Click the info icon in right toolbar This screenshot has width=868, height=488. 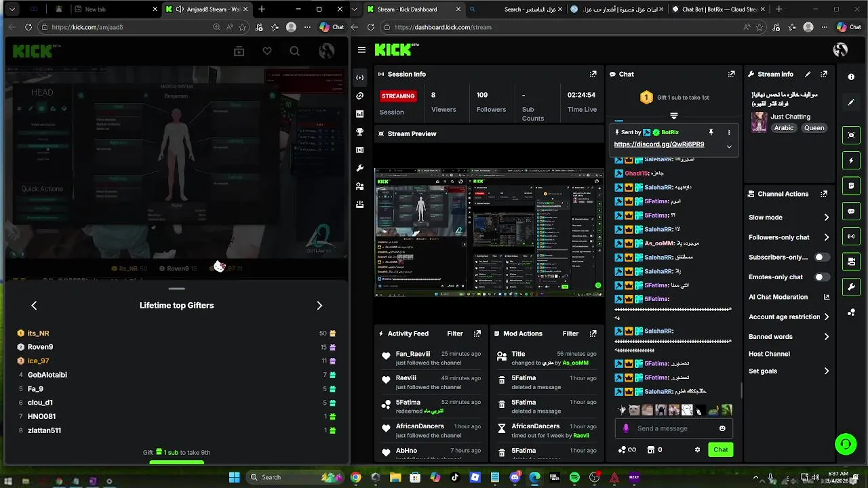[851, 77]
